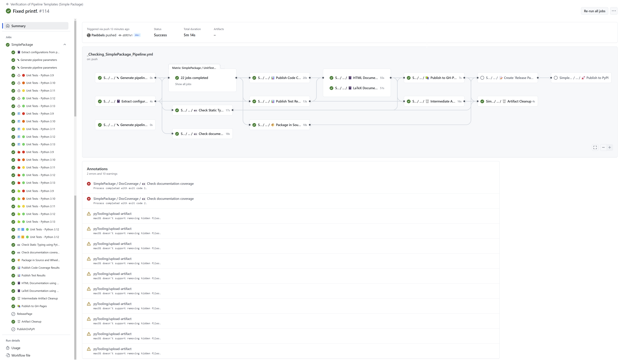Screen dimensions: 621x364
Task: Expand matrix with Show all jobs
Action: pos(183,84)
